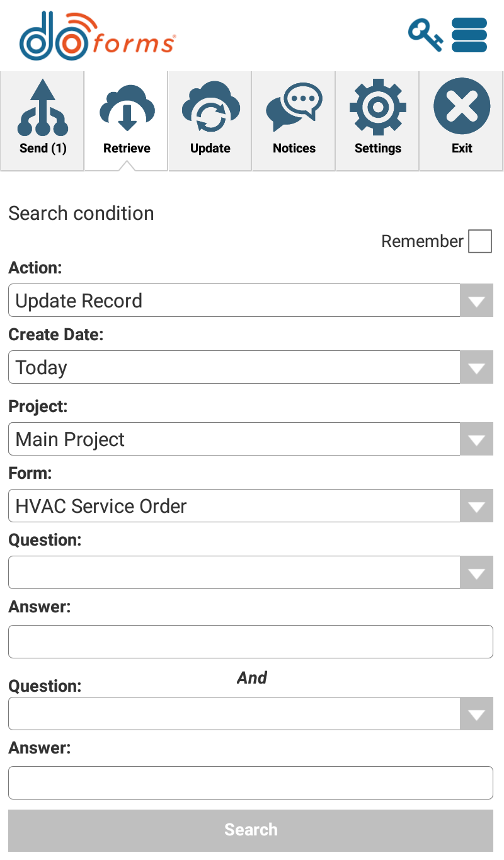Click the doForms logo
The width and height of the screenshot is (504, 860).
coord(97,36)
